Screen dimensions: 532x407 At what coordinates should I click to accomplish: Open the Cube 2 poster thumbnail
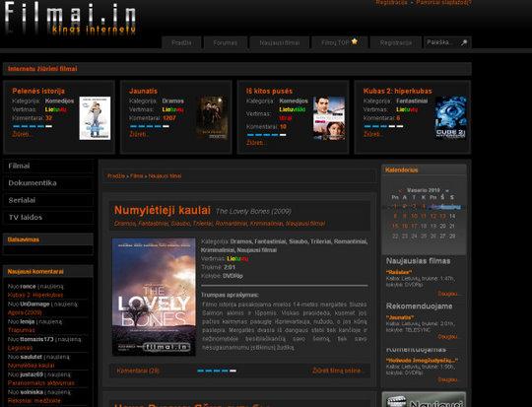(x=450, y=118)
